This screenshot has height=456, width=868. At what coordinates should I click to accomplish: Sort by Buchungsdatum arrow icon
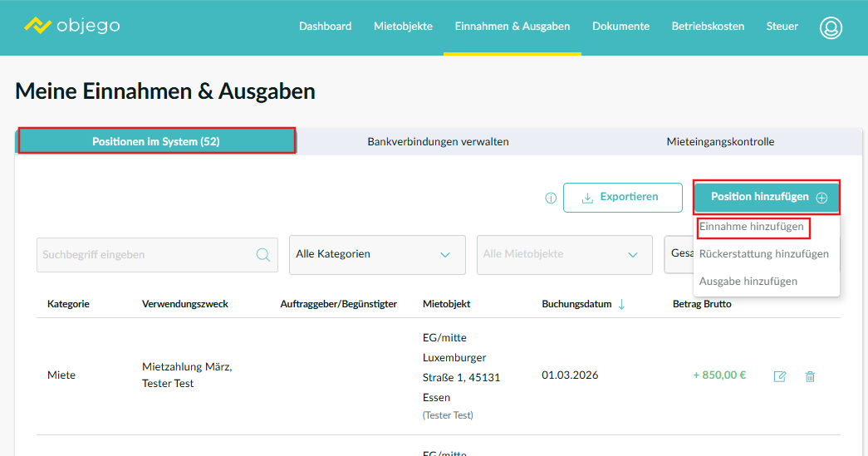(x=621, y=305)
